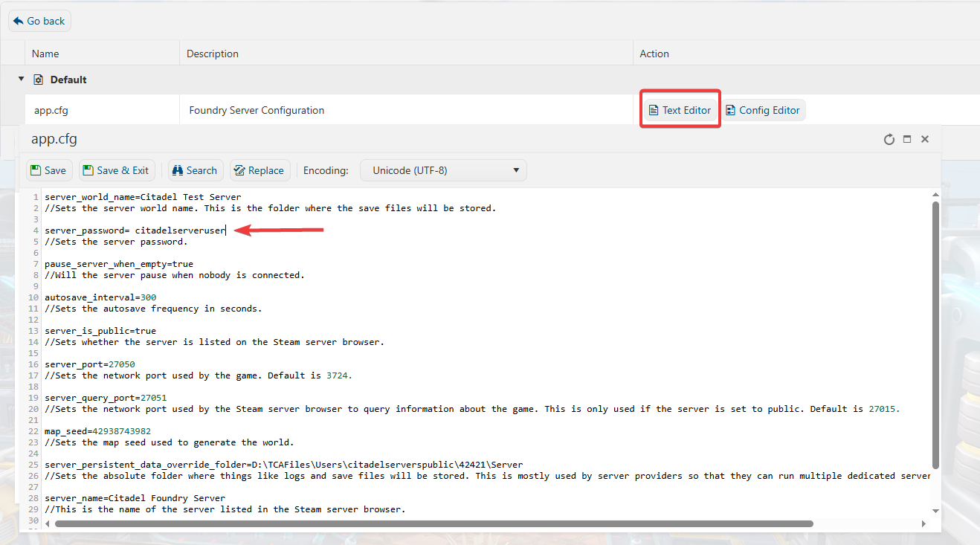This screenshot has width=980, height=545.
Task: Click the map_seed=42938743982 line
Action: [97, 431]
